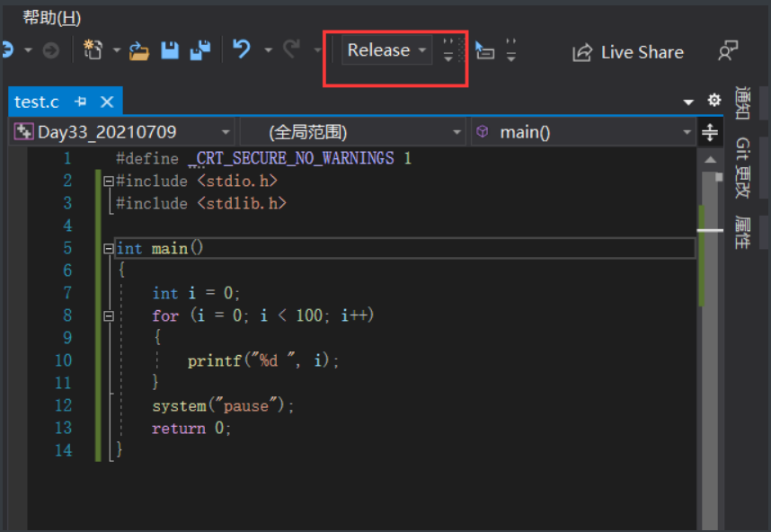Image resolution: width=771 pixels, height=532 pixels.
Task: Select the test.c editor tab
Action: tap(37, 102)
